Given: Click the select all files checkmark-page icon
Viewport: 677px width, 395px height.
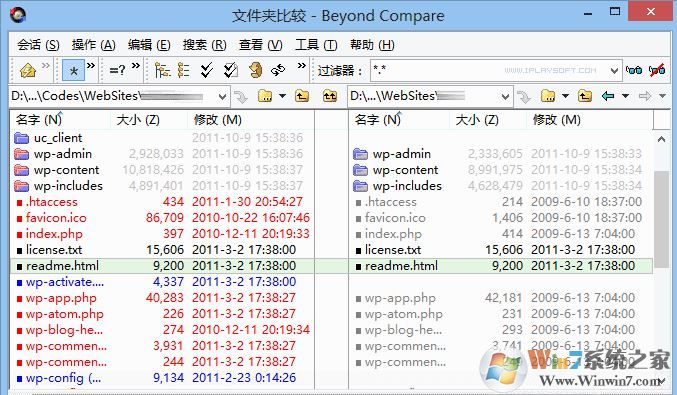Looking at the screenshot, I should point(230,70).
